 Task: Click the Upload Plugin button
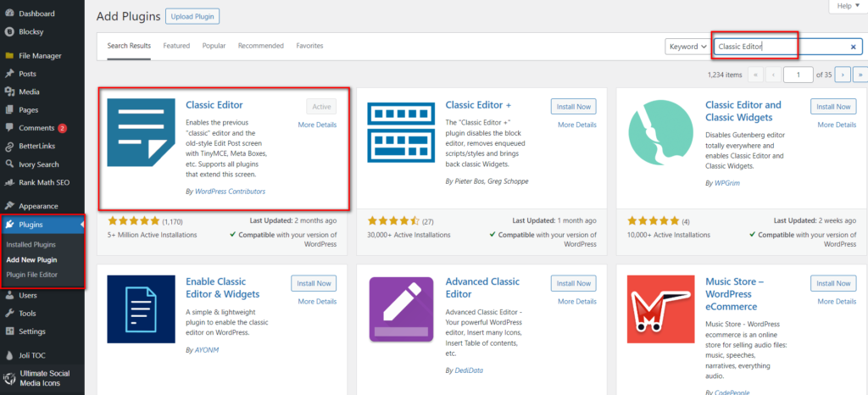pyautogui.click(x=192, y=17)
